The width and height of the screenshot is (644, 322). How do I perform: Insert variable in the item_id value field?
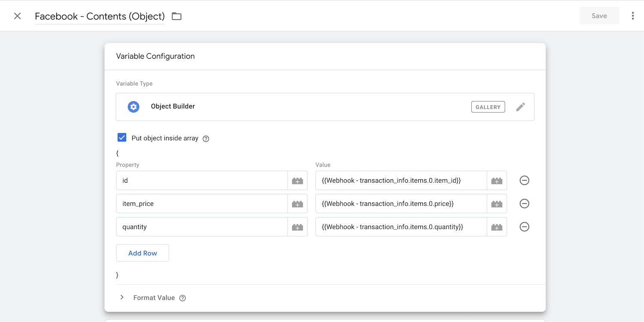click(497, 181)
